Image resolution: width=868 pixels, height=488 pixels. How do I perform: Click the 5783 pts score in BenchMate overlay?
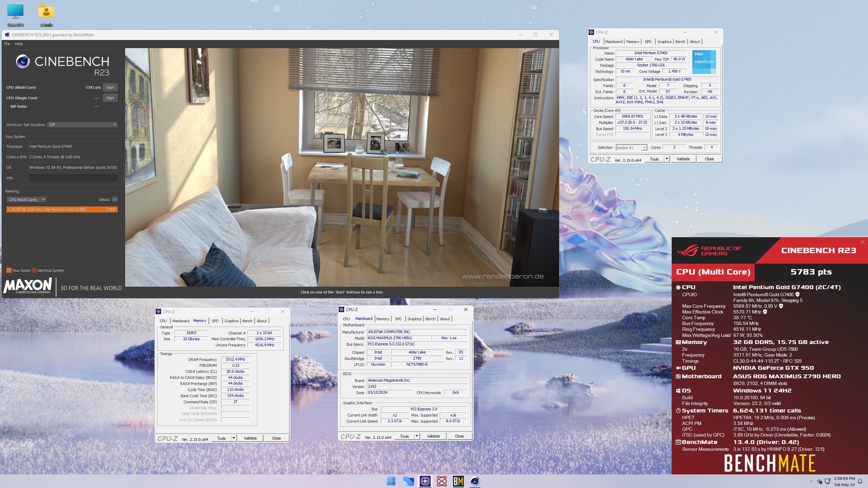click(x=811, y=272)
